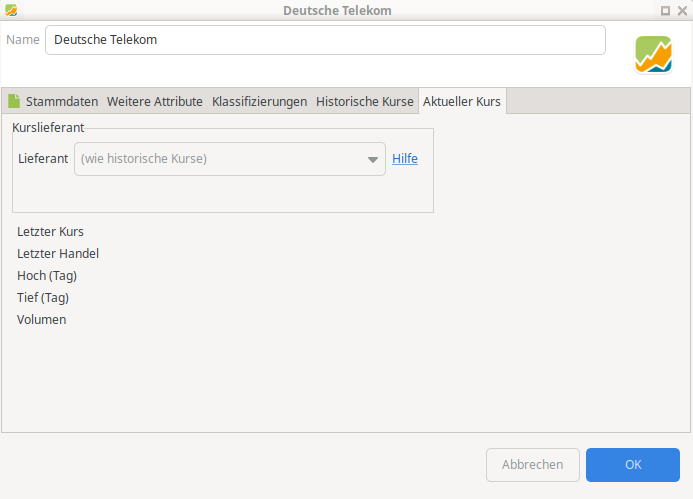Click the 'Tief (Tag)' label
Image resolution: width=693 pixels, height=499 pixels.
point(43,298)
